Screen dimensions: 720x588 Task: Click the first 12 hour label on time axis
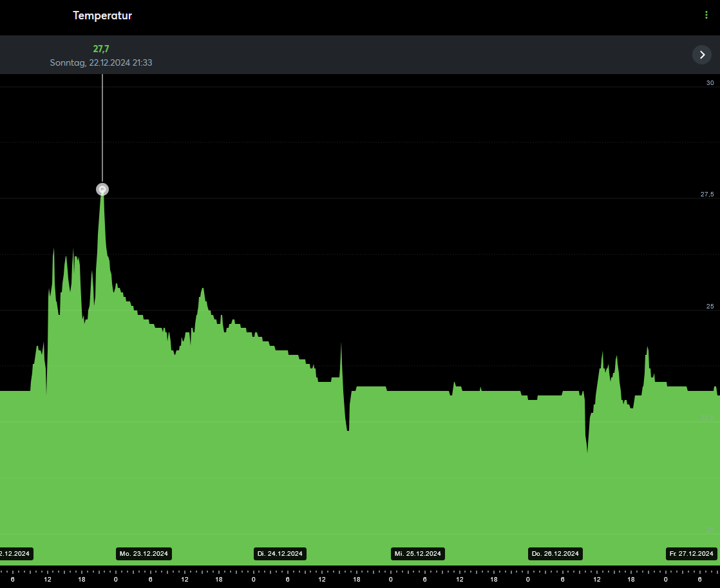pyautogui.click(x=48, y=580)
